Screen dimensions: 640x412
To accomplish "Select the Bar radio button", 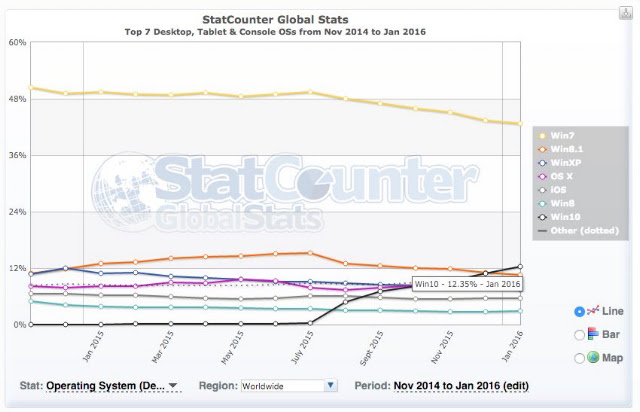I will coord(579,335).
